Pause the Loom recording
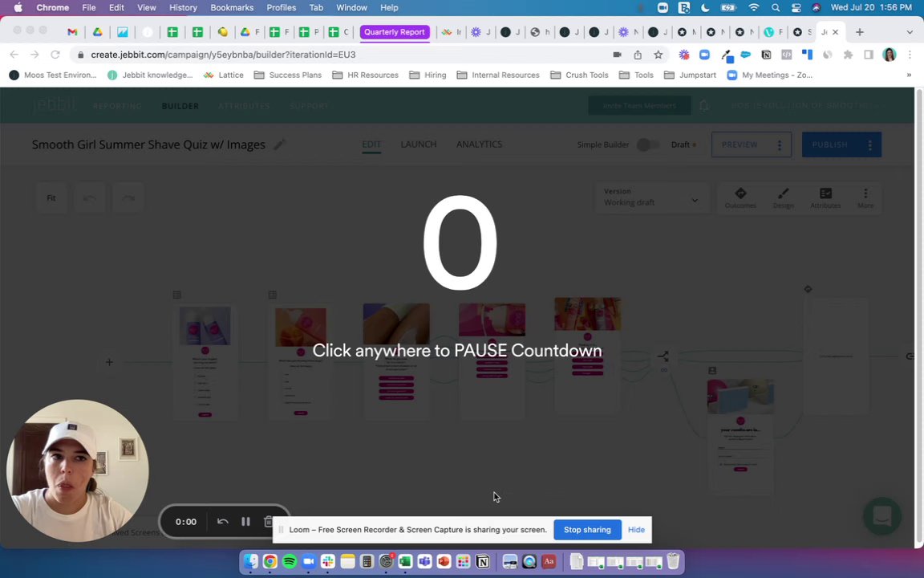Image resolution: width=924 pixels, height=578 pixels. click(245, 521)
